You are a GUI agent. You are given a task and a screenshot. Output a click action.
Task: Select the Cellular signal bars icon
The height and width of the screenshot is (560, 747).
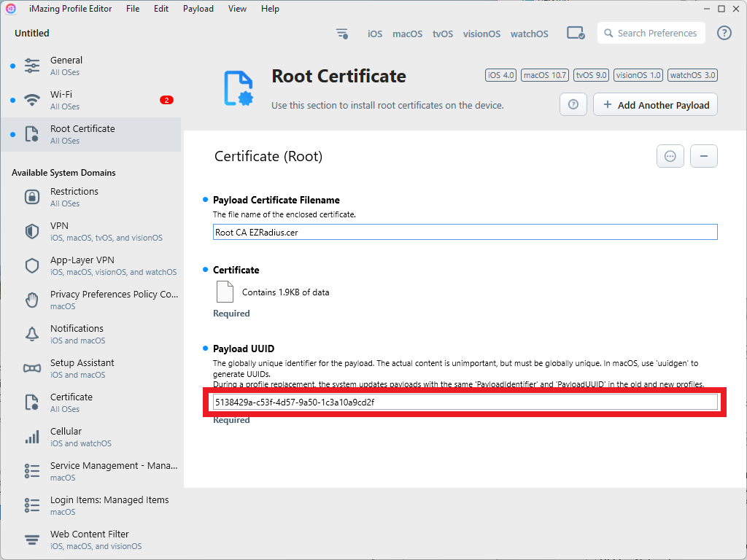coord(32,437)
